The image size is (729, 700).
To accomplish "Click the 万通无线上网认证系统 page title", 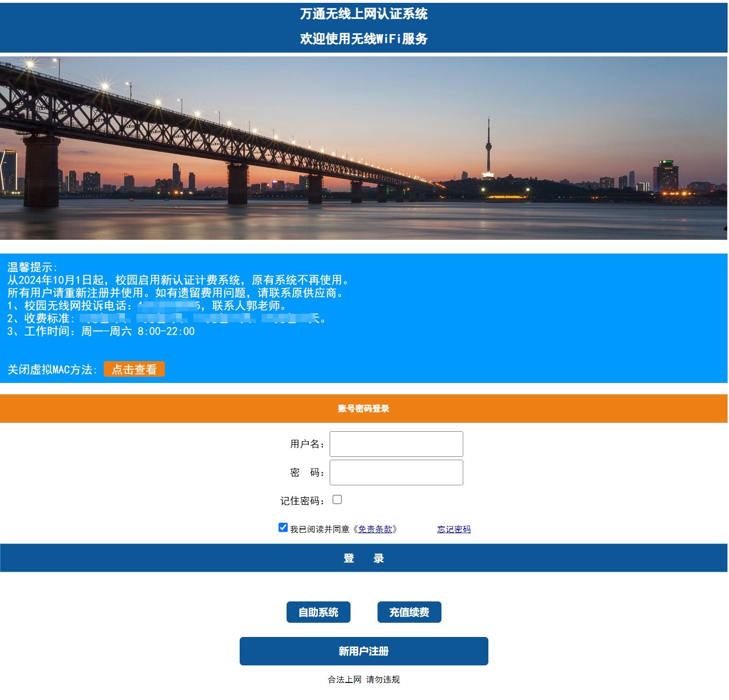I will pyautogui.click(x=363, y=14).
